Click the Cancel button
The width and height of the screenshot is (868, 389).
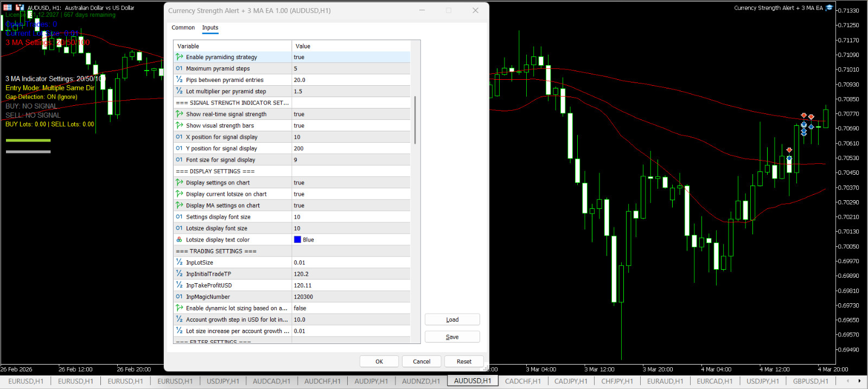[x=422, y=361]
